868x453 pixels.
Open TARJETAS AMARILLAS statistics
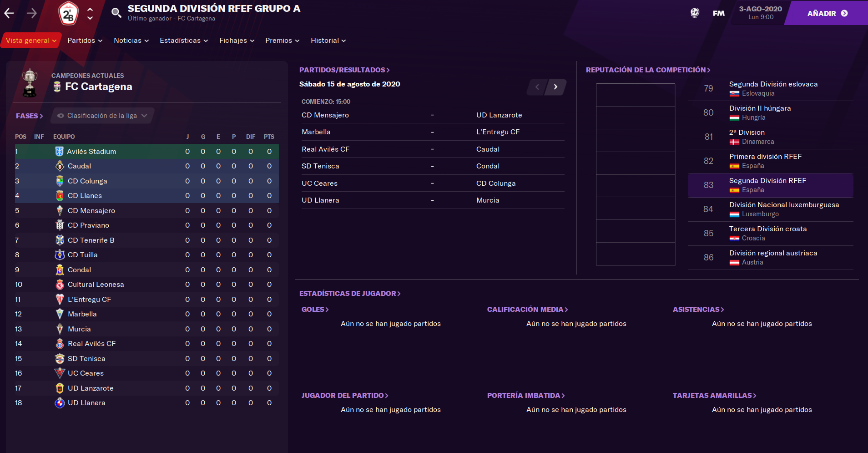tap(714, 396)
